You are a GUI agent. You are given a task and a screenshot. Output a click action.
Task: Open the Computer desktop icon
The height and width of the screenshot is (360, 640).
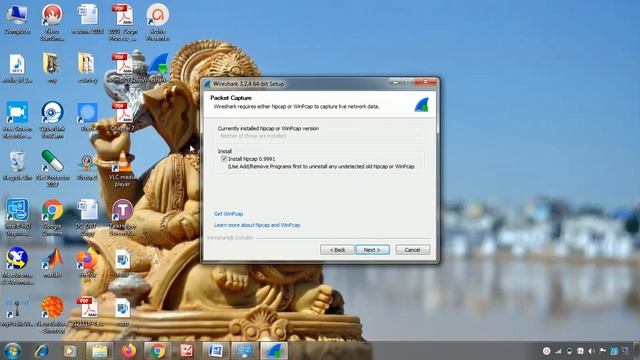(x=17, y=19)
